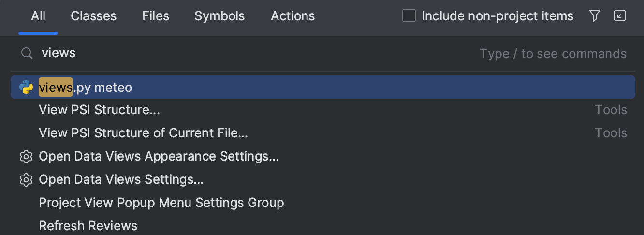Select Open Data Views Appearance Settings entry

point(159,157)
